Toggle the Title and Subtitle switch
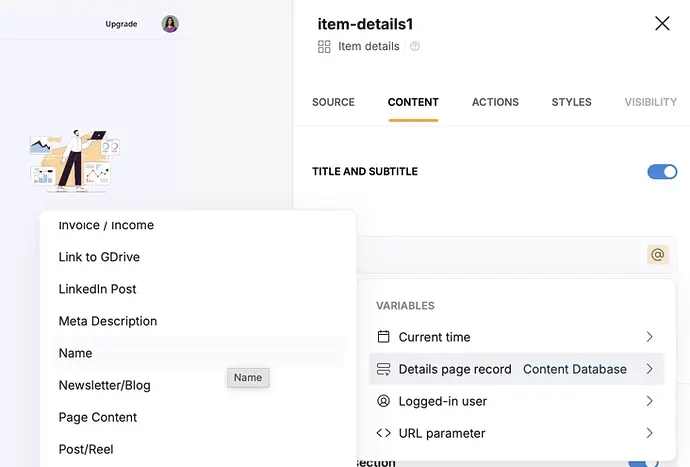Screen dimensions: 690x467 (x=662, y=171)
